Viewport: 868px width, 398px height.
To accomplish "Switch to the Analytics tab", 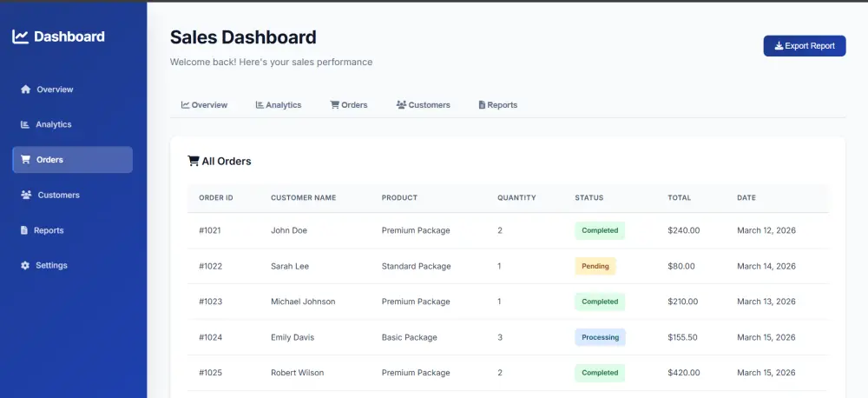I will point(278,105).
